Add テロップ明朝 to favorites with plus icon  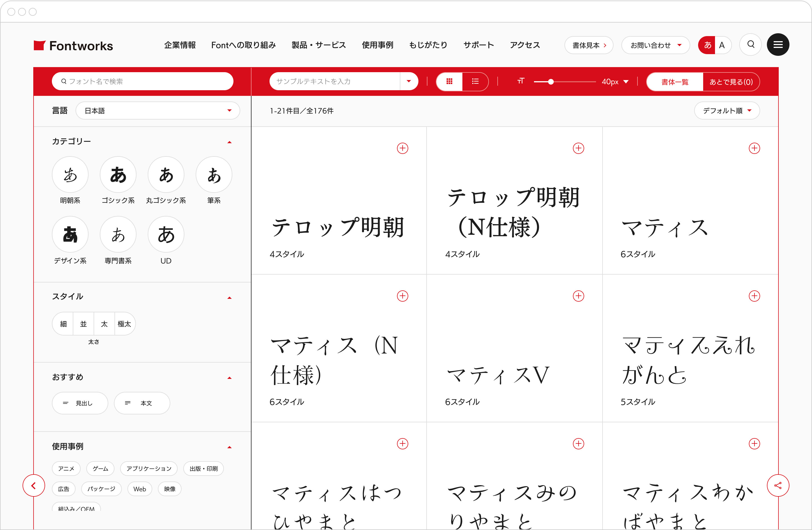pyautogui.click(x=403, y=148)
